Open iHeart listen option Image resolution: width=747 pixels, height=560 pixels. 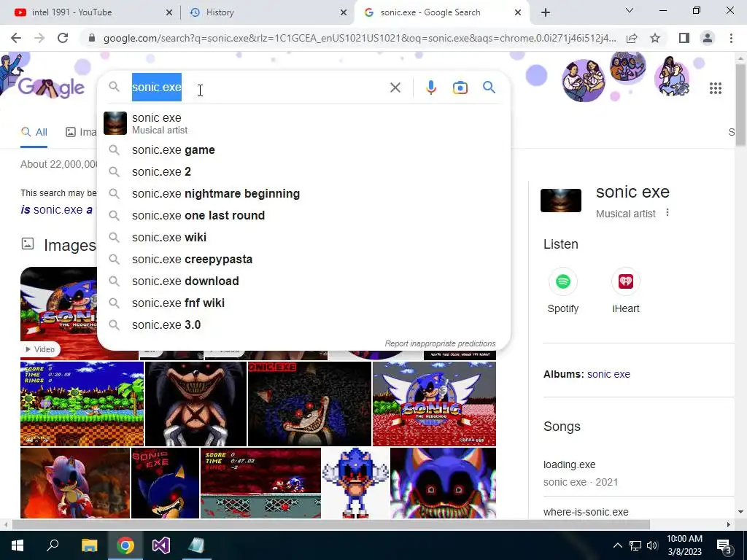click(x=625, y=290)
